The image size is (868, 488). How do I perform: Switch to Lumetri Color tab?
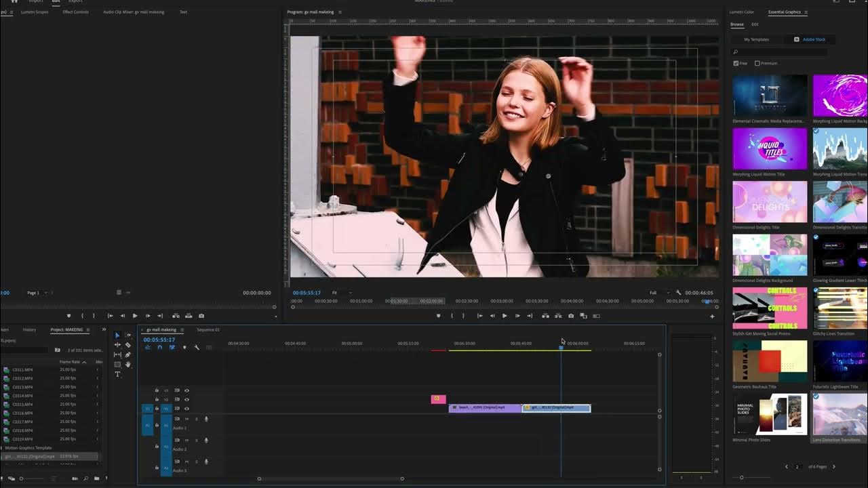[x=741, y=12]
